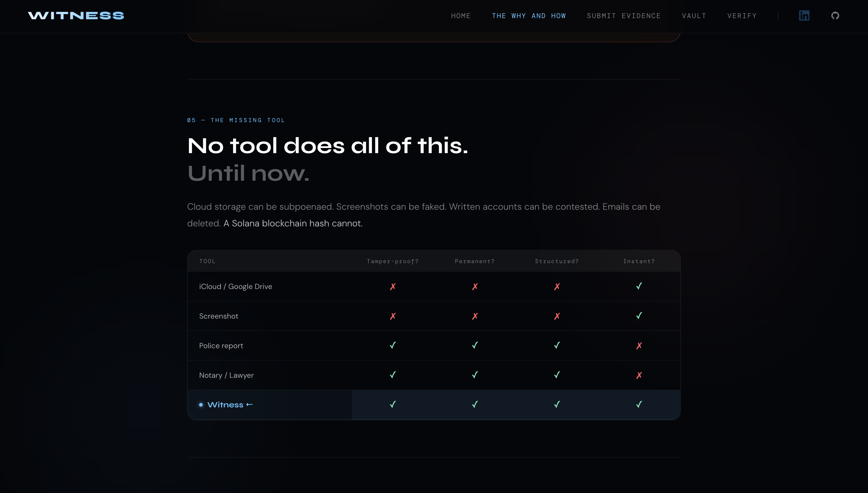Screen dimensions: 868x493
Task: Open The Why And How page
Action: click(529, 16)
